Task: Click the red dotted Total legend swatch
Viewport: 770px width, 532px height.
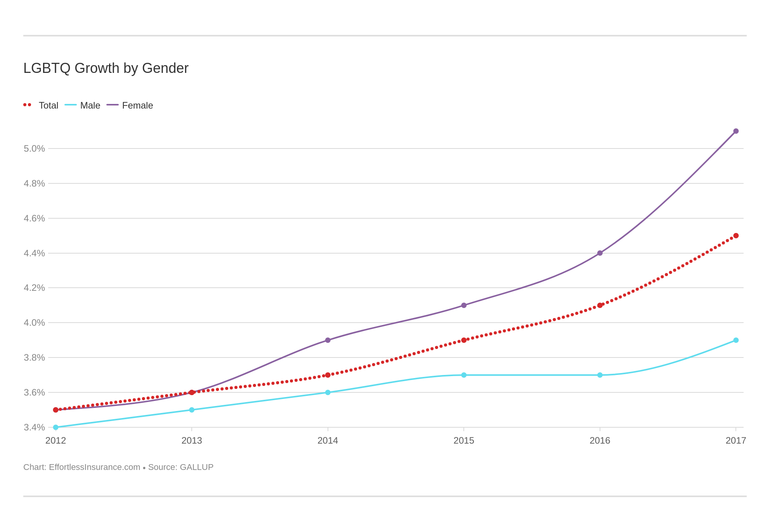Action: tap(27, 105)
